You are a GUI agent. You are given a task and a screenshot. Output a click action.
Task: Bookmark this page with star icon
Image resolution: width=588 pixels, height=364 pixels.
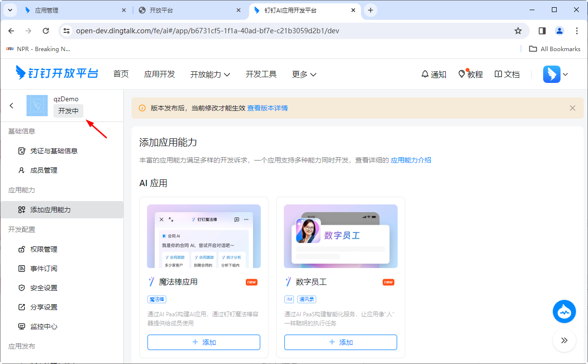click(x=518, y=31)
